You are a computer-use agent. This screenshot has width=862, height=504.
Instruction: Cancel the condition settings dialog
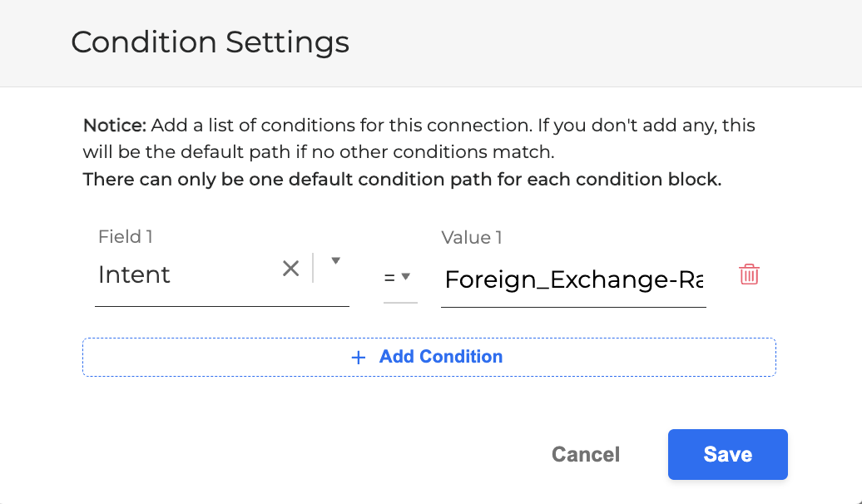coord(586,454)
